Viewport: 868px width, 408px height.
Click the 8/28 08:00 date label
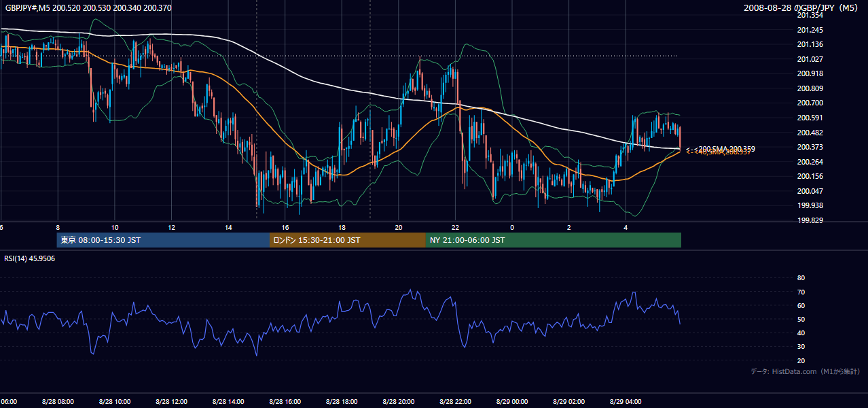click(58, 402)
